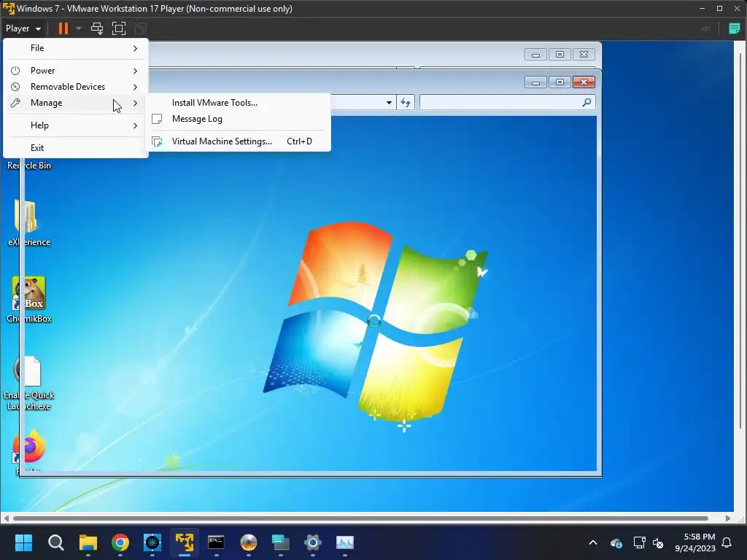
Task: Open the app between the disc and gear taskbar icons
Action: (x=281, y=542)
